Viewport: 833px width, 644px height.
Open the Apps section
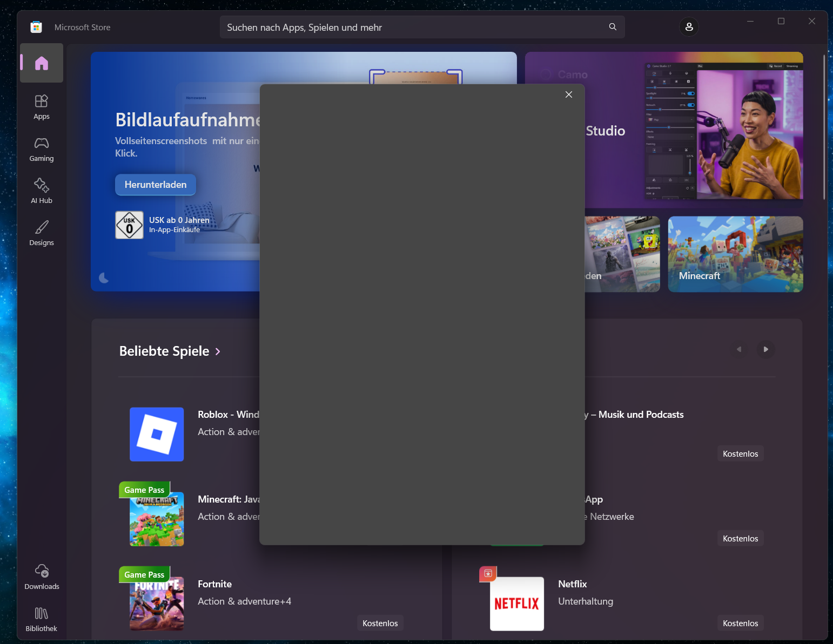[42, 107]
